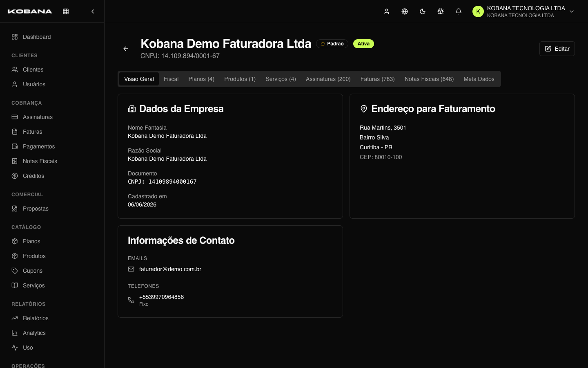
Task: Click the bug report icon in top bar
Action: pos(441,11)
